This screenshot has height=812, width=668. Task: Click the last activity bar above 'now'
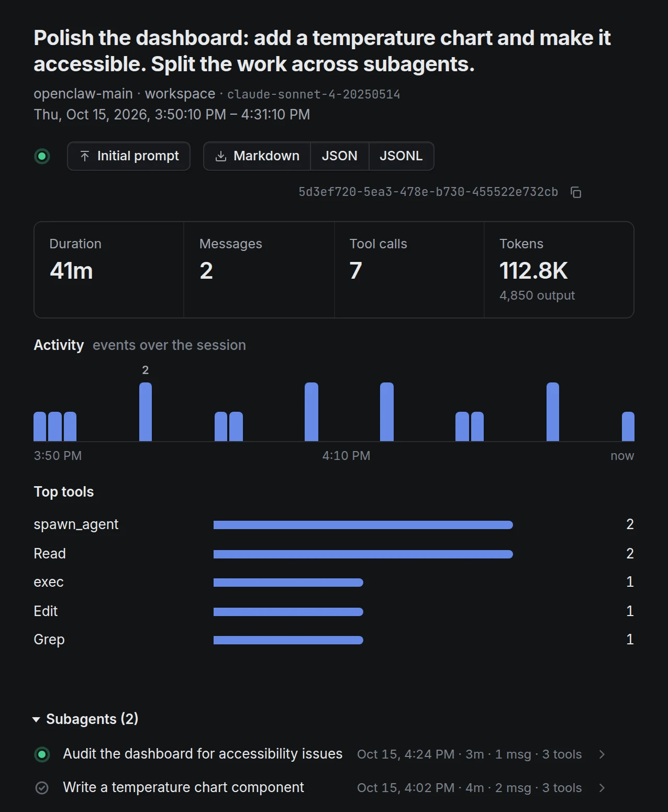628,426
